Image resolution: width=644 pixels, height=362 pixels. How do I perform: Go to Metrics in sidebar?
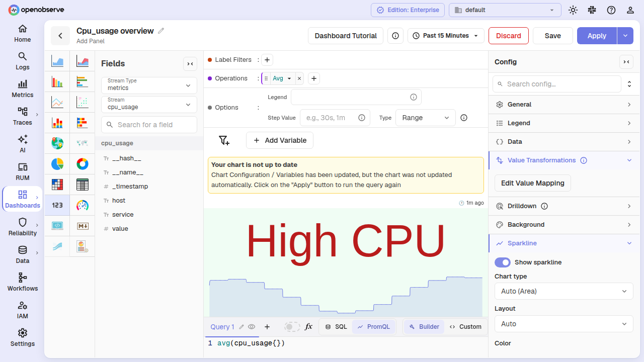[x=23, y=88]
